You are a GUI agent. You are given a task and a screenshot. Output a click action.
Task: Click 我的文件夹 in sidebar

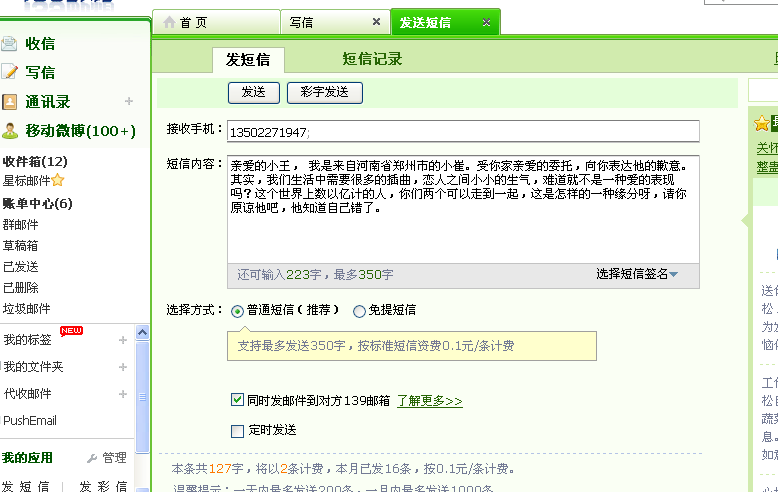[x=34, y=367]
